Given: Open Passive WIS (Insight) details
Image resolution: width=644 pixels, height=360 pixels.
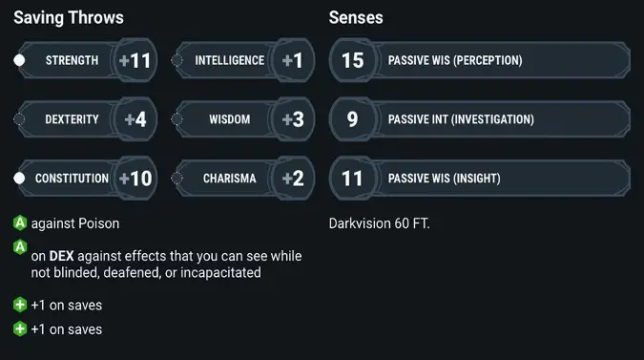Looking at the screenshot, I should click(480, 178).
